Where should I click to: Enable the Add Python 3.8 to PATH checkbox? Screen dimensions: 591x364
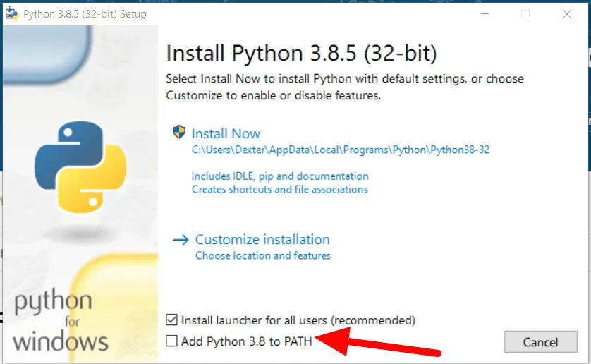(x=171, y=341)
